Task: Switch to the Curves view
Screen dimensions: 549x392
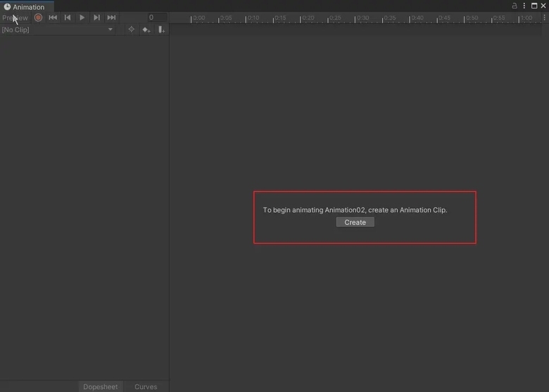Action: [146, 387]
